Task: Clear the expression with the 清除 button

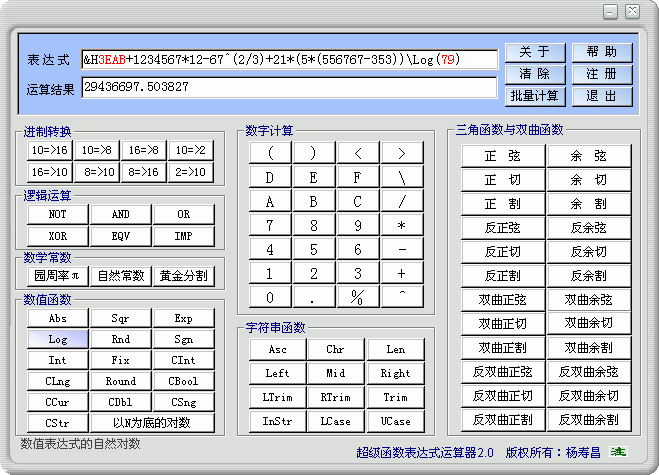Action: point(535,74)
